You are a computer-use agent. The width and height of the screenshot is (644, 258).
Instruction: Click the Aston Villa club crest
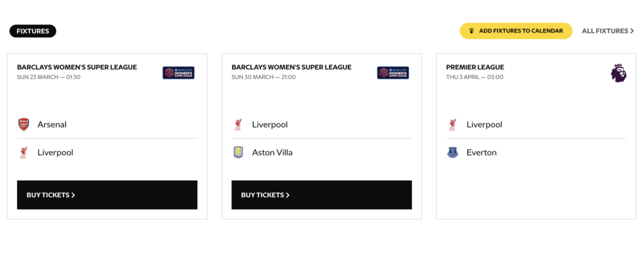click(x=238, y=153)
